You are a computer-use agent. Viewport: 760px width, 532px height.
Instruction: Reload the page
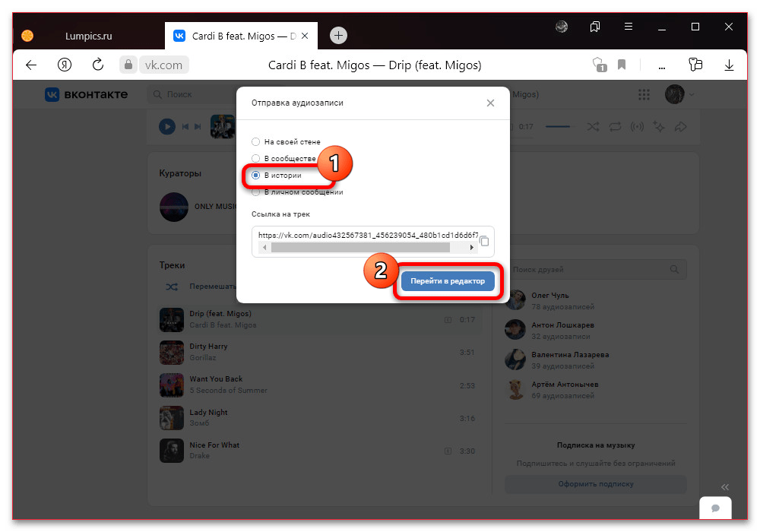tap(98, 65)
